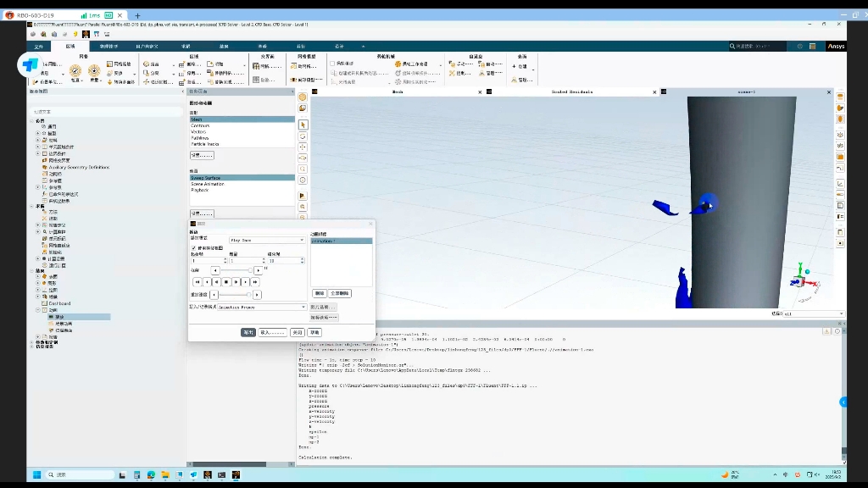The height and width of the screenshot is (488, 868).
Task: Step one frame backward in playback
Action: pyautogui.click(x=207, y=282)
